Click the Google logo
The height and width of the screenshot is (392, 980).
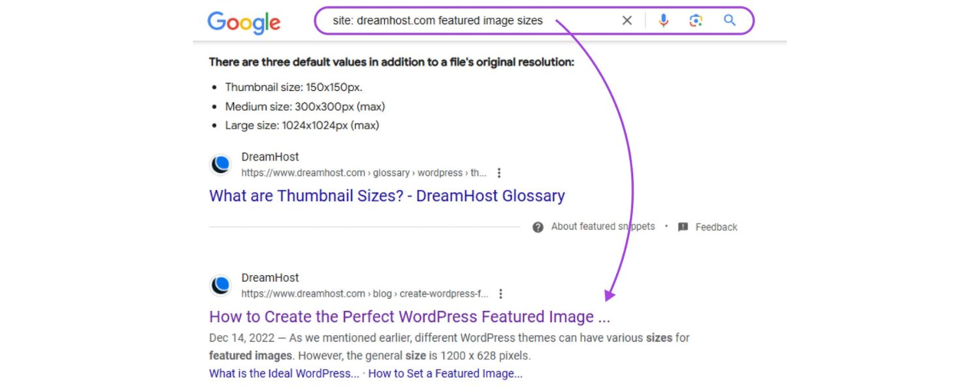(244, 22)
